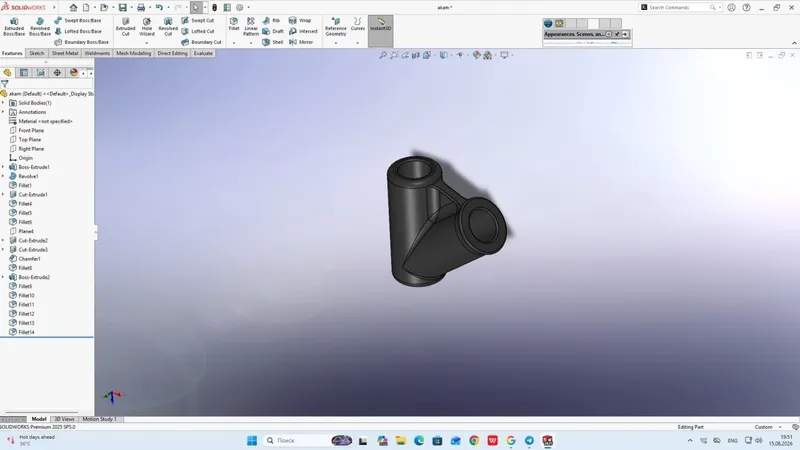
Task: Select the Rib tool
Action: point(271,20)
